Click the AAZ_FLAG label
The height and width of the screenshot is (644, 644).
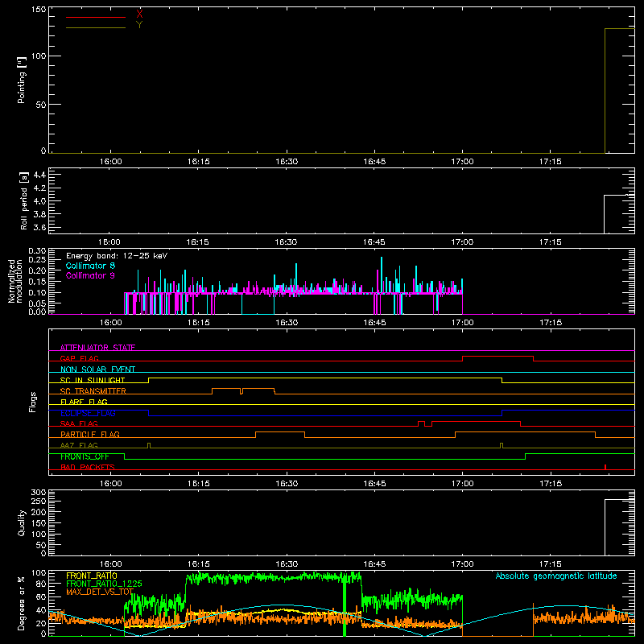(79, 446)
